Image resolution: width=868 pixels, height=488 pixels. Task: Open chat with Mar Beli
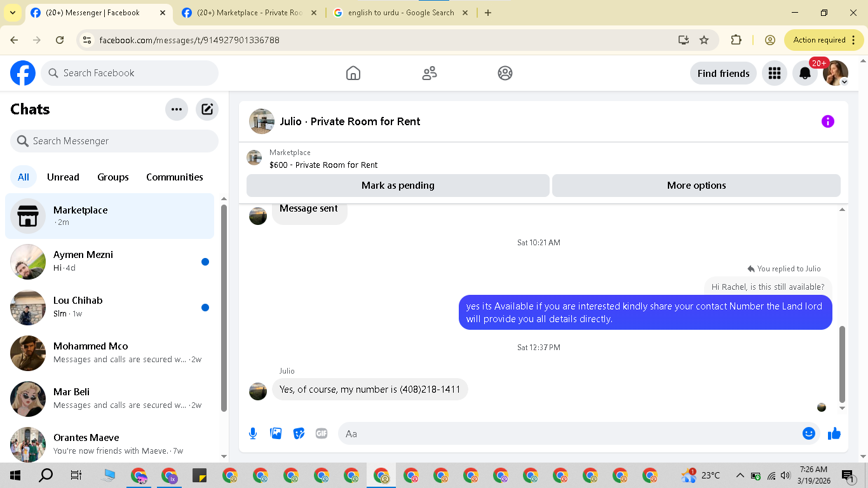tap(110, 399)
